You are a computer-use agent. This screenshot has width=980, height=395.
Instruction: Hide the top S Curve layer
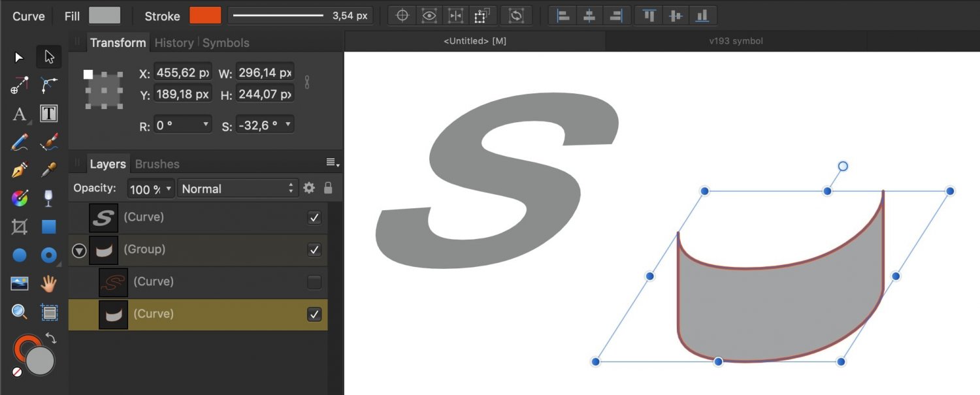(x=314, y=217)
